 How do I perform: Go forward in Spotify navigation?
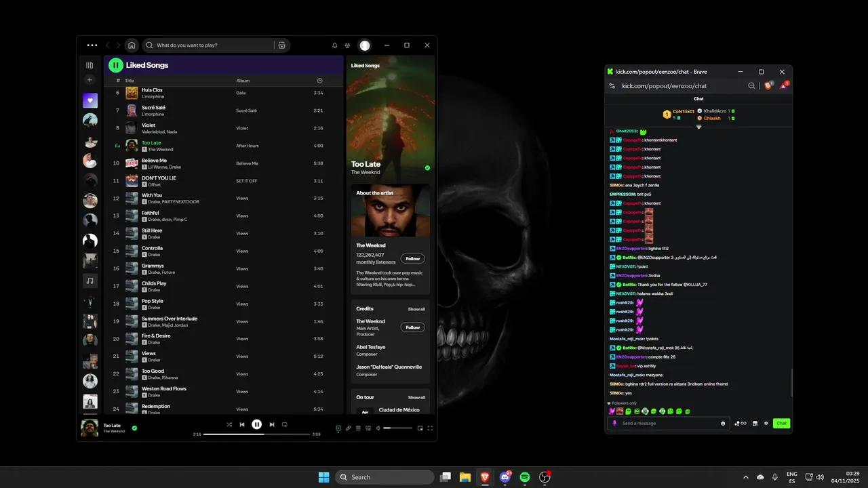coord(118,45)
